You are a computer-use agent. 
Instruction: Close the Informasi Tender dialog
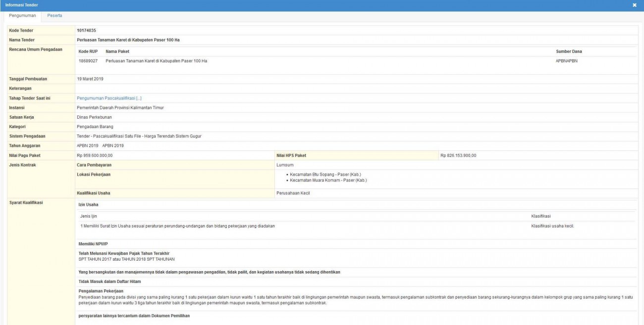point(635,5)
